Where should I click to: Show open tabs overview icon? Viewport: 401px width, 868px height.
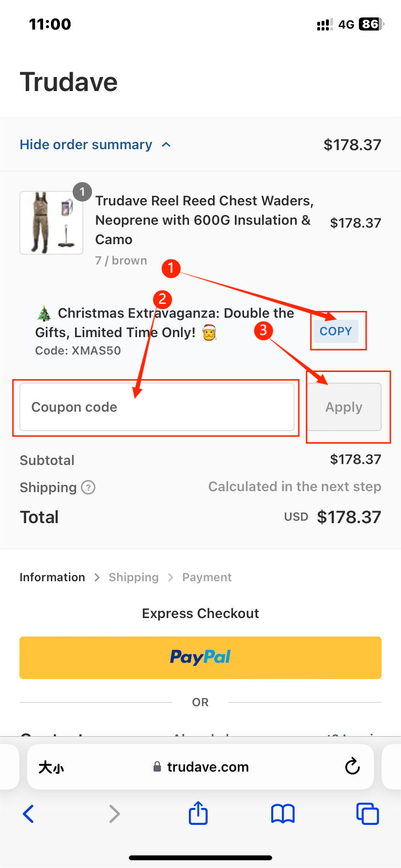click(x=368, y=814)
